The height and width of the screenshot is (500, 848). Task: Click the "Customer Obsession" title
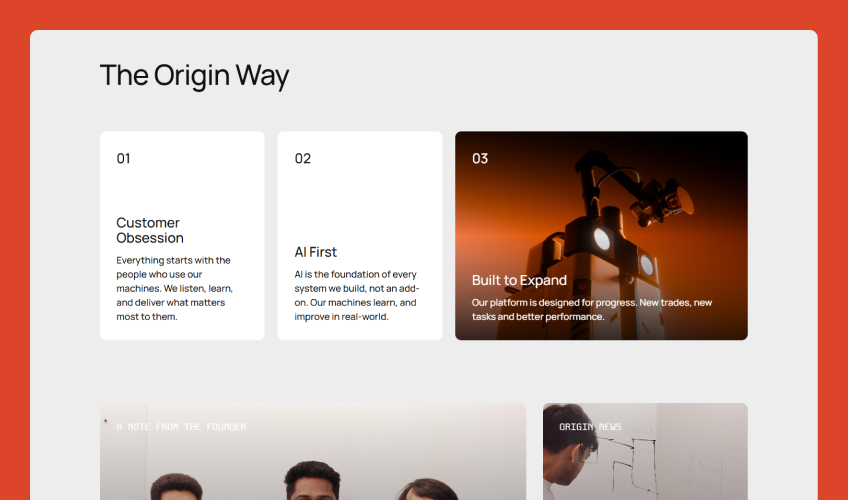click(150, 230)
